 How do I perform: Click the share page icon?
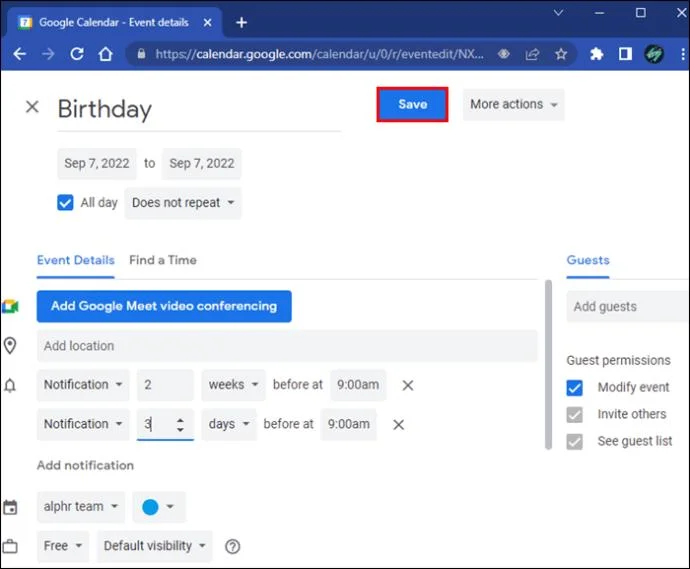point(532,54)
